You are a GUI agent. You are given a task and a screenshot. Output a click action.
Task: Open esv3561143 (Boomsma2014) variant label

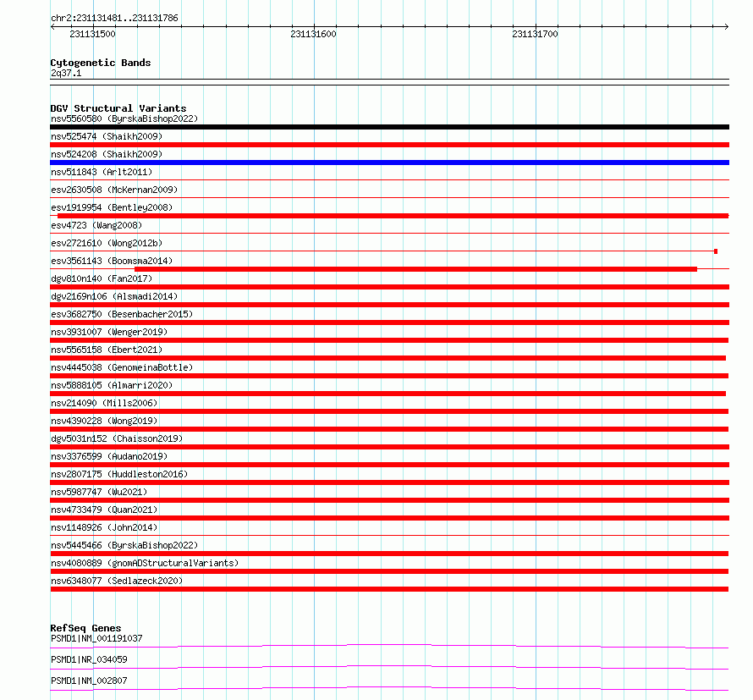[112, 261]
